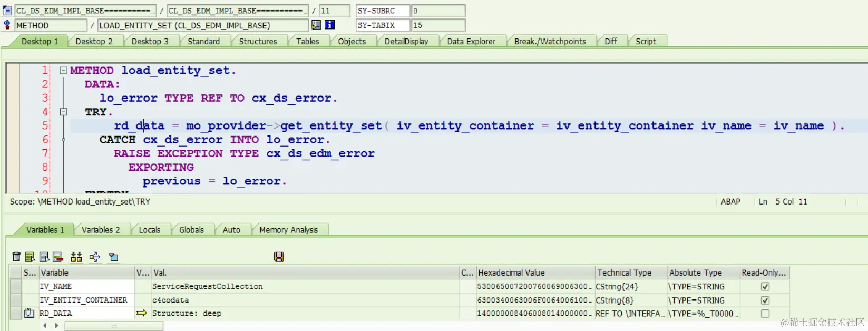Click the c4codata value cell
The height and width of the screenshot is (331, 868).
(x=305, y=300)
